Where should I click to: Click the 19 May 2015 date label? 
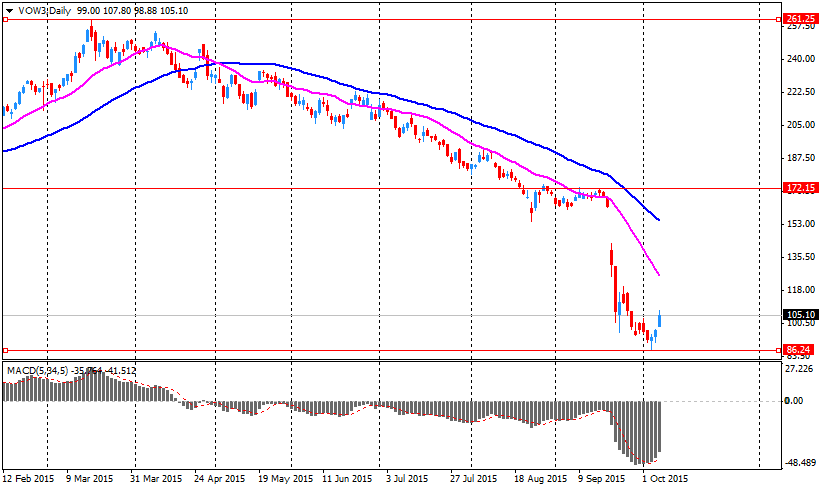285,479
